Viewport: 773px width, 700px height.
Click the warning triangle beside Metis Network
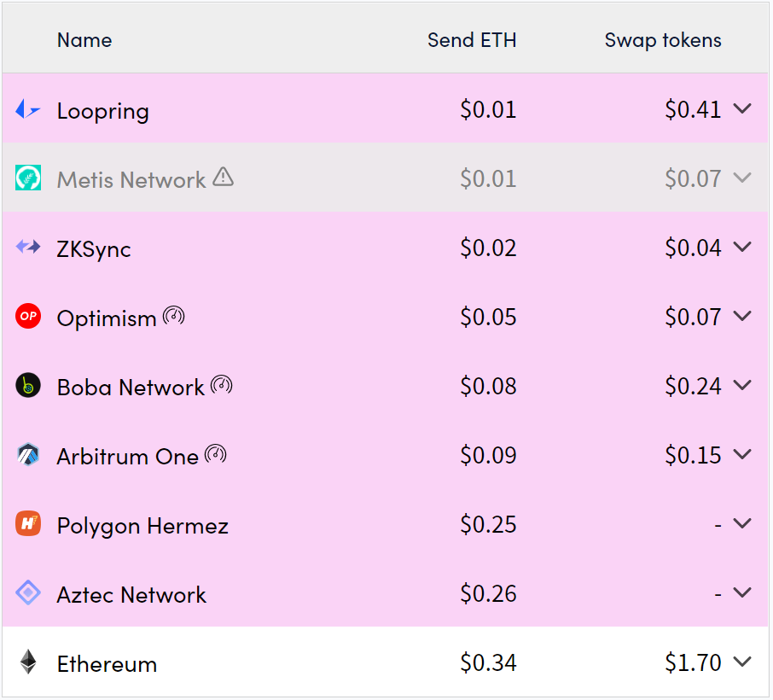click(x=223, y=177)
